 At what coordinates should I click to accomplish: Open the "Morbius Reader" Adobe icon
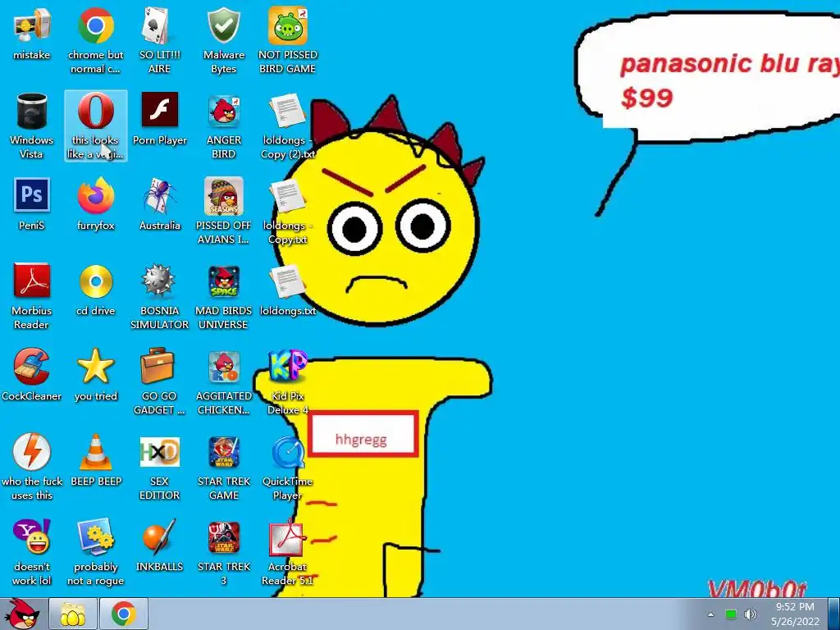coord(32,281)
